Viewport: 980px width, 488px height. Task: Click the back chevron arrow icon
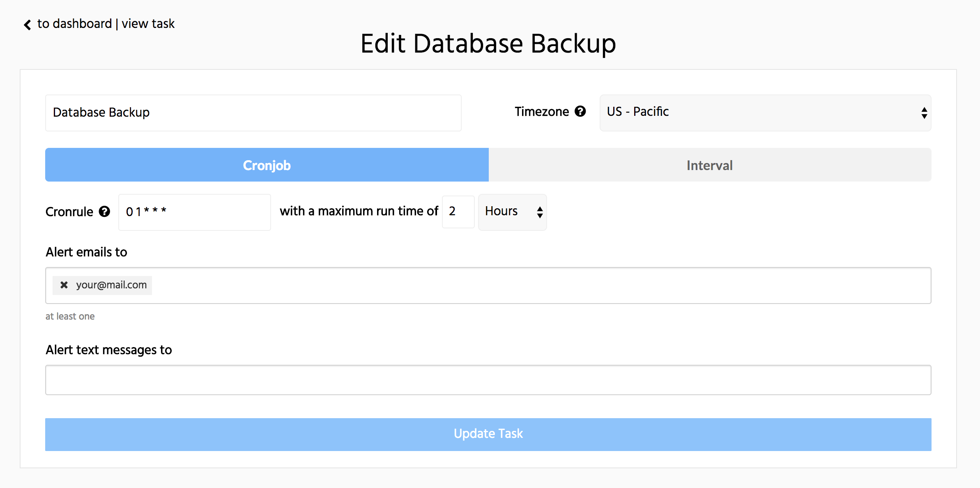(28, 25)
